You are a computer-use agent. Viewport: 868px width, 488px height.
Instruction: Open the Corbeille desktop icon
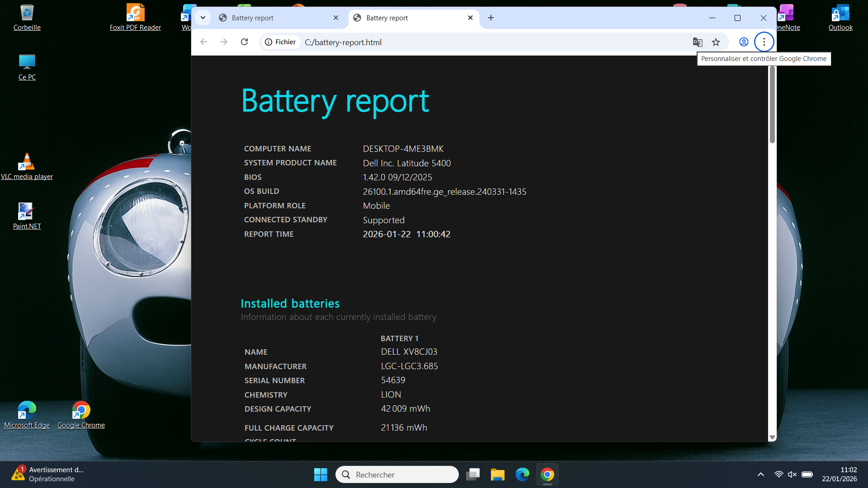[27, 18]
